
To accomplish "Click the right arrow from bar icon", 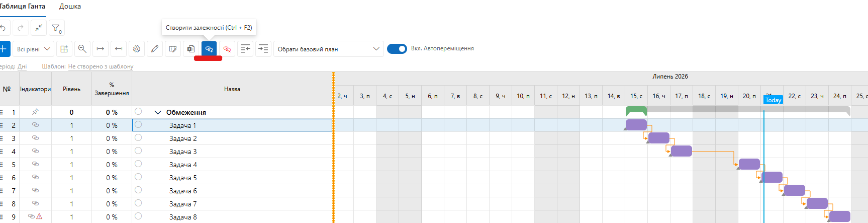I will [x=100, y=49].
